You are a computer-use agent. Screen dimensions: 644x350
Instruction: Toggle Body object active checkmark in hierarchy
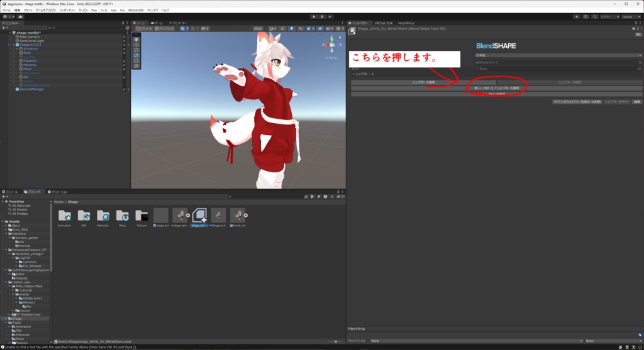pyautogui.click(x=124, y=53)
